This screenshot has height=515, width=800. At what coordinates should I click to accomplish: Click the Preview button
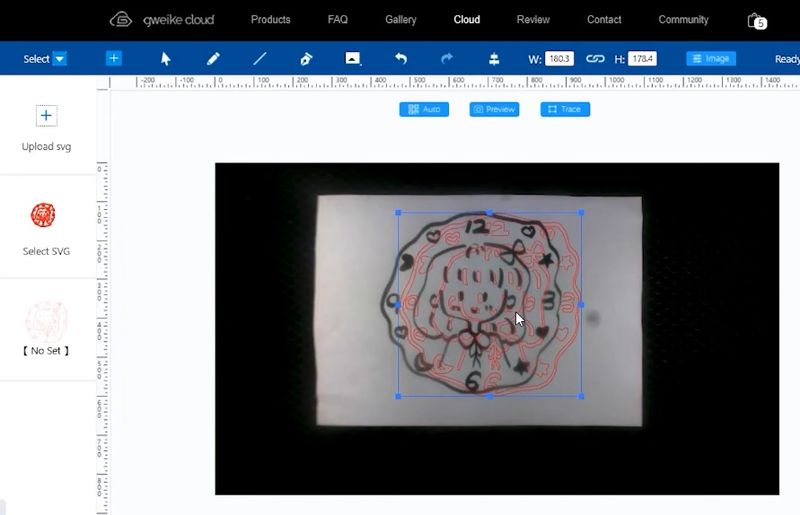pyautogui.click(x=494, y=109)
